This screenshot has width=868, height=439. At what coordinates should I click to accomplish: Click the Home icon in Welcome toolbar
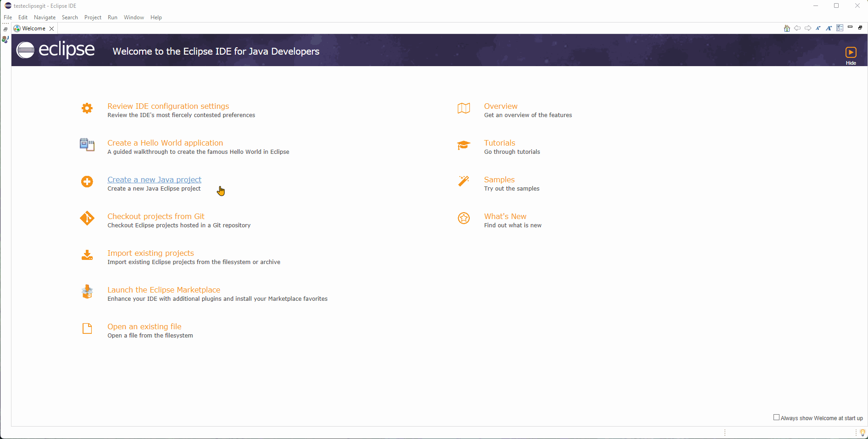pyautogui.click(x=787, y=28)
